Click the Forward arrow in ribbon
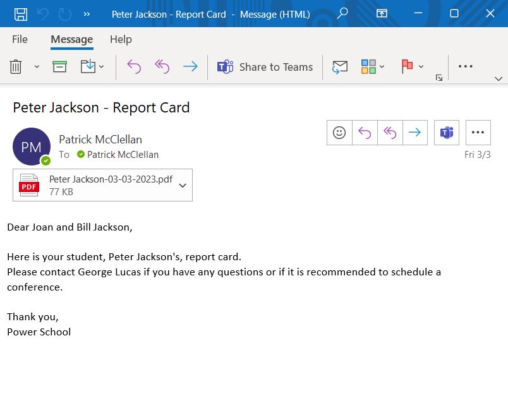The image size is (508, 420). [x=190, y=67]
